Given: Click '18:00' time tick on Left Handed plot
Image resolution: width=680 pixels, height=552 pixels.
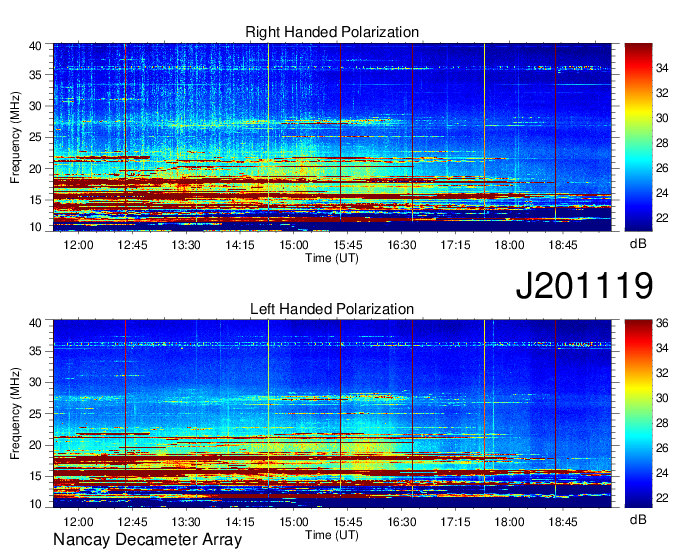Looking at the screenshot, I should (x=509, y=521).
